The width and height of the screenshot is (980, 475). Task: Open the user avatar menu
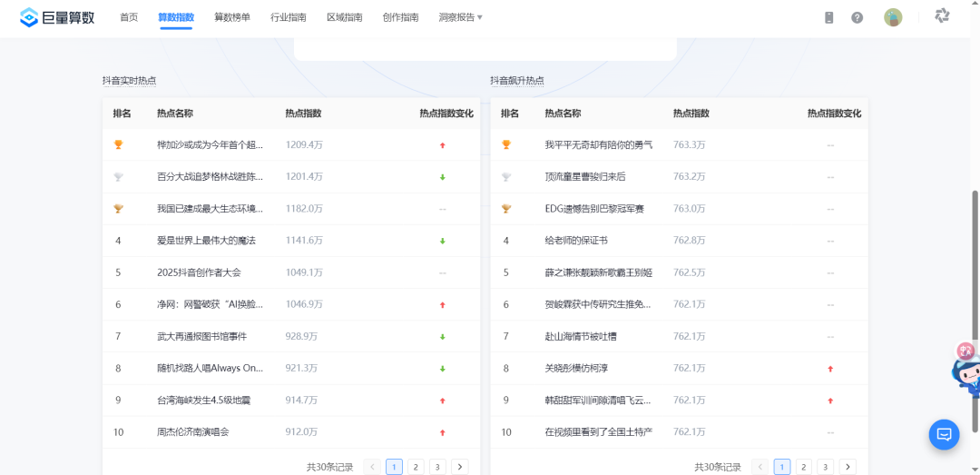(893, 17)
